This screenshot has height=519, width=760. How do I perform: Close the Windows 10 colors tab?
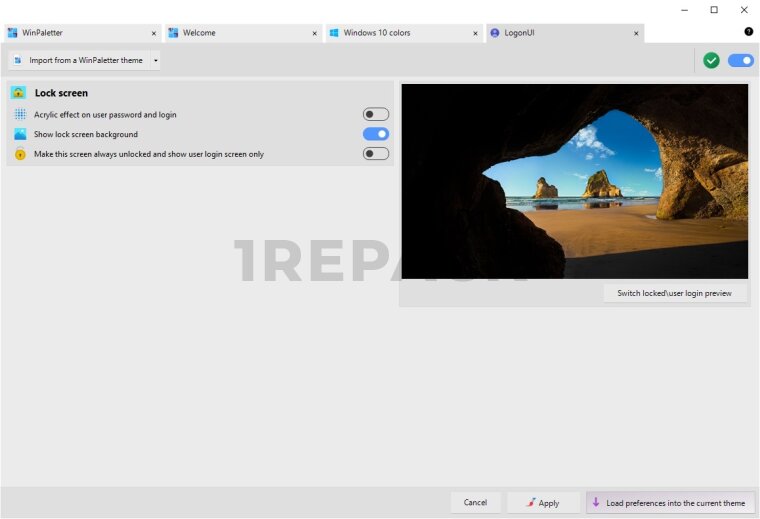click(x=475, y=33)
